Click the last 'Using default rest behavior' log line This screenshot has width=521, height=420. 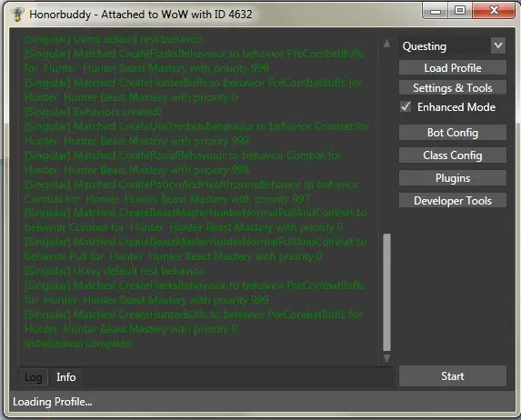point(115,271)
